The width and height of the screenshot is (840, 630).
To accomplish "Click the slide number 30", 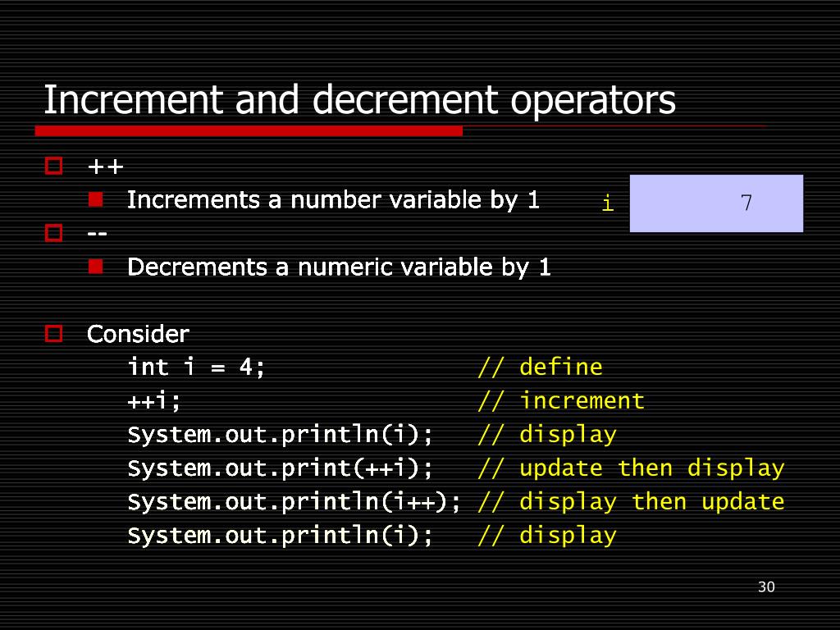I will (x=766, y=587).
